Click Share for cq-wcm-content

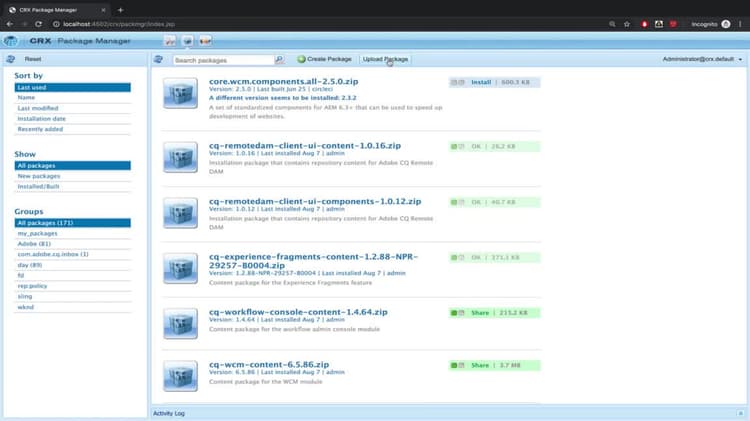pyautogui.click(x=480, y=366)
